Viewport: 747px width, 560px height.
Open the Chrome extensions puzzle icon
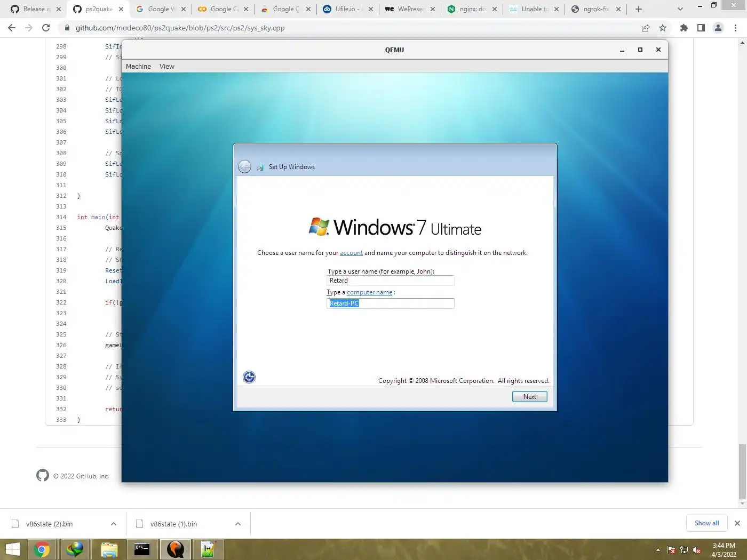click(x=684, y=28)
